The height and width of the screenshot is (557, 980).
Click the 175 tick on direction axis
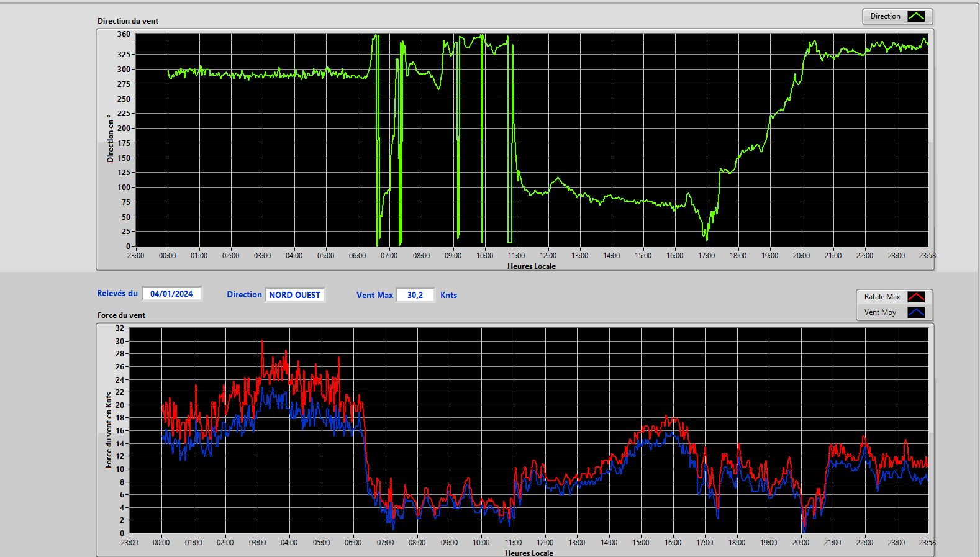point(124,143)
